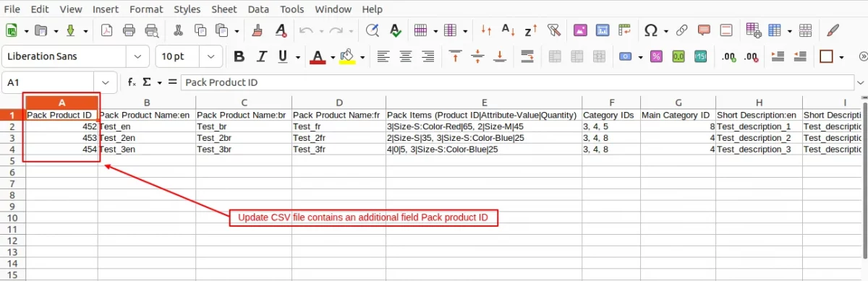Screen dimensions: 868x281
Task: Click the Formula equals button
Action: (x=172, y=82)
